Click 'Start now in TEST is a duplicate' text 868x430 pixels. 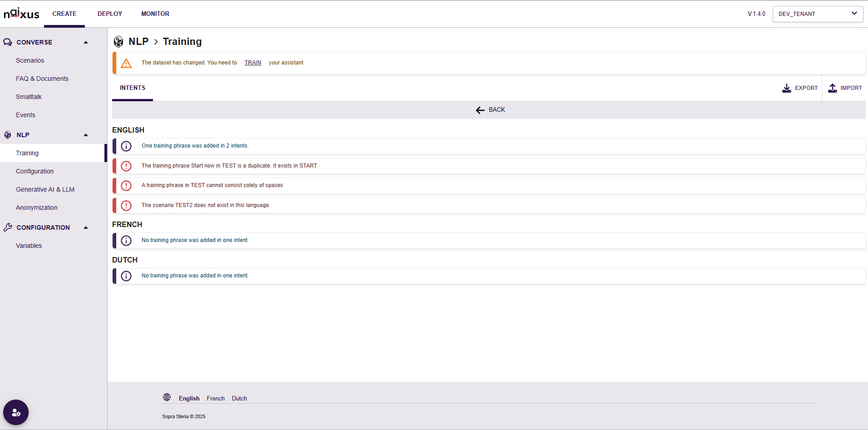click(x=229, y=166)
